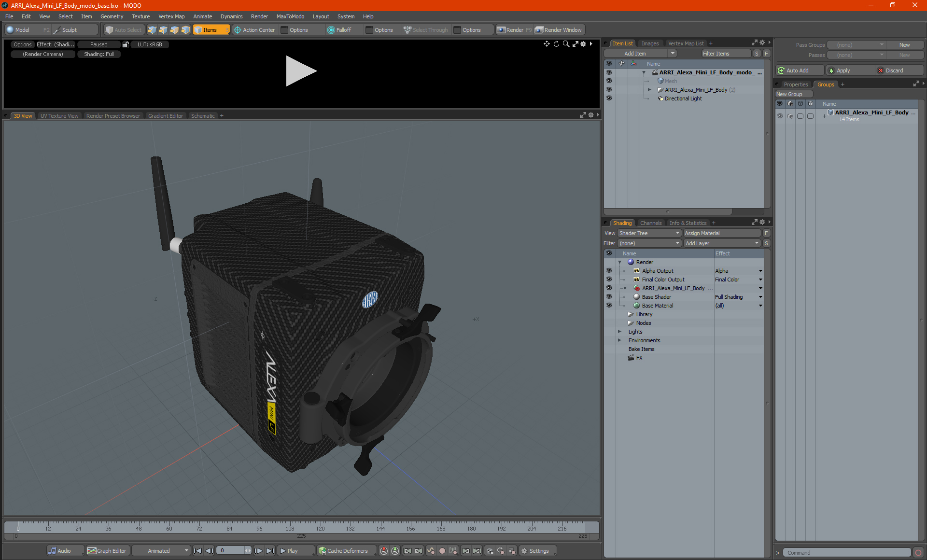Click the render preview lock icon

point(126,44)
